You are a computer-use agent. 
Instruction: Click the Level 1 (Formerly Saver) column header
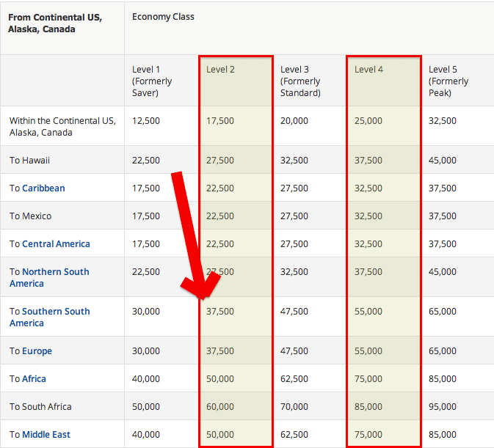coord(152,81)
